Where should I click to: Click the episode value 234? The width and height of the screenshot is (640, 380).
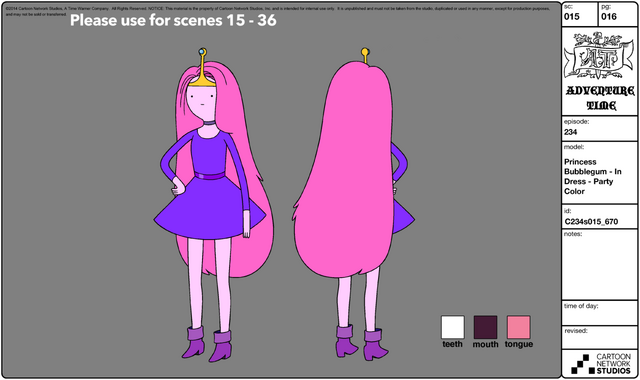tap(571, 132)
